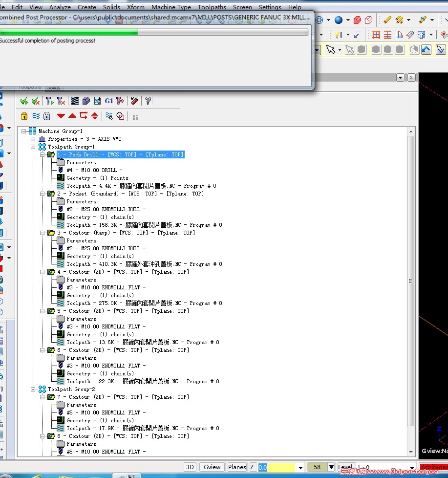The width and height of the screenshot is (448, 478).
Task: Click the Level label in status bar
Action: click(x=345, y=467)
